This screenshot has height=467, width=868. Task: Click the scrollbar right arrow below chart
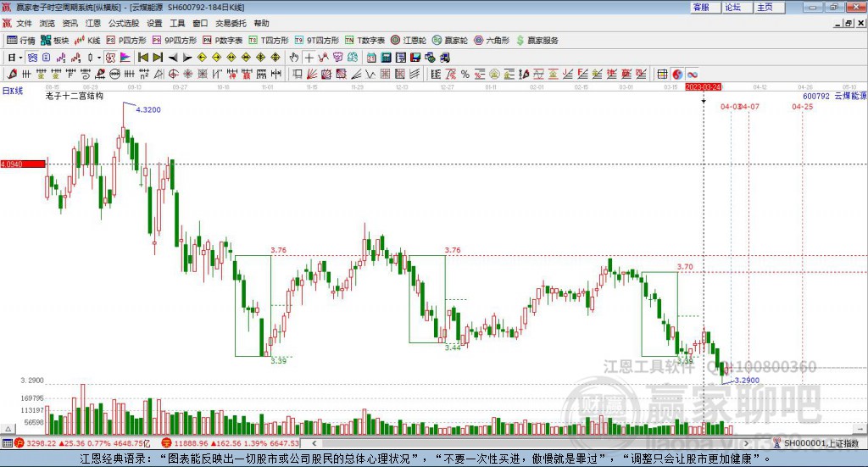point(746,443)
